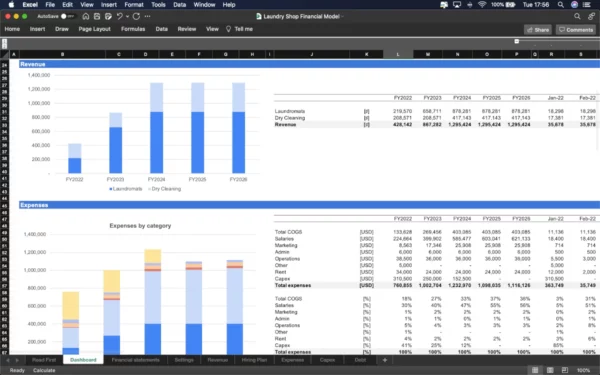The width and height of the screenshot is (600, 375).
Task: Select the Laundromats legend entry in Revenue chart
Action: [126, 189]
